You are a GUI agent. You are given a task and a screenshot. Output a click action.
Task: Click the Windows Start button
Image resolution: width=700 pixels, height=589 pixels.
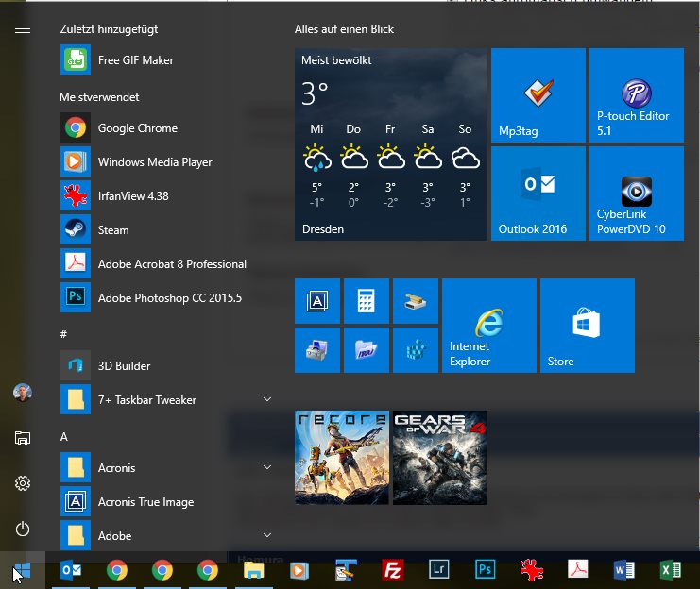[22, 570]
